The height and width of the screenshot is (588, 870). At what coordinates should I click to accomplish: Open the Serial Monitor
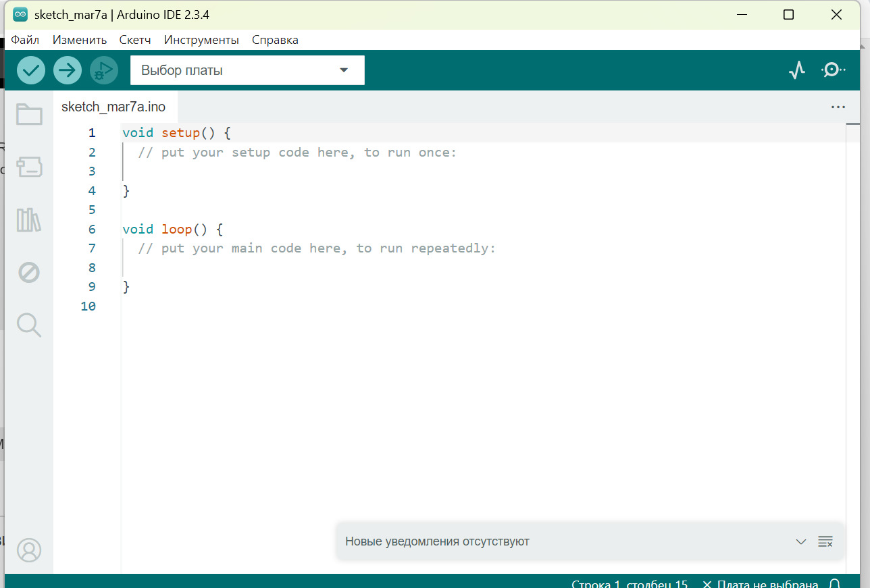click(834, 70)
